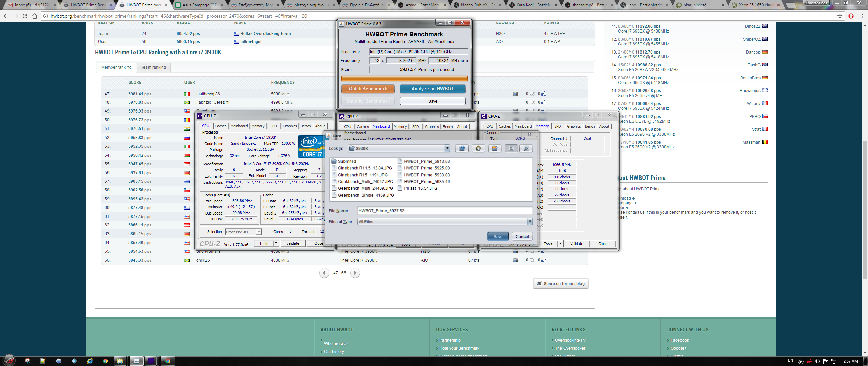Go up one folder level in Save dialog

pos(461,148)
